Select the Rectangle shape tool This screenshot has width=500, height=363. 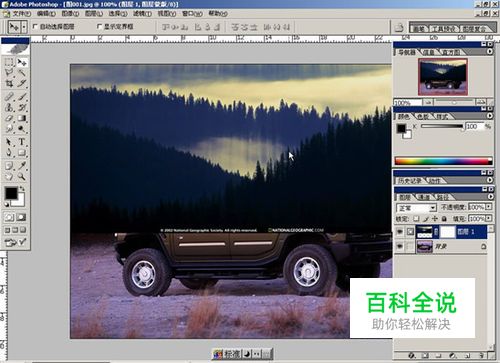point(22,153)
